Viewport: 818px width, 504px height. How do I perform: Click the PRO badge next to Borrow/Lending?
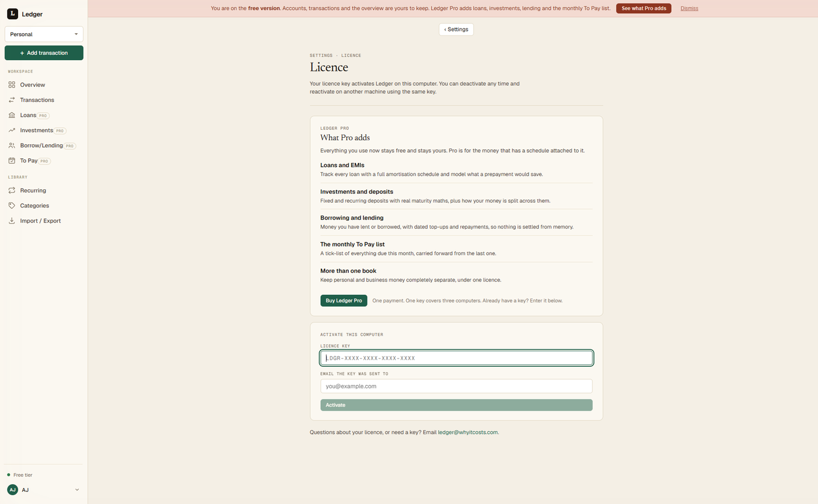pos(70,146)
